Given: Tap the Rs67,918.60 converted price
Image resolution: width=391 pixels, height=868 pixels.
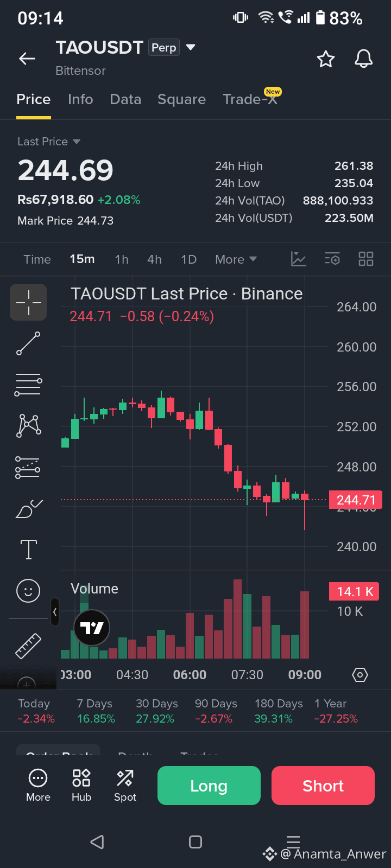Looking at the screenshot, I should (x=55, y=200).
